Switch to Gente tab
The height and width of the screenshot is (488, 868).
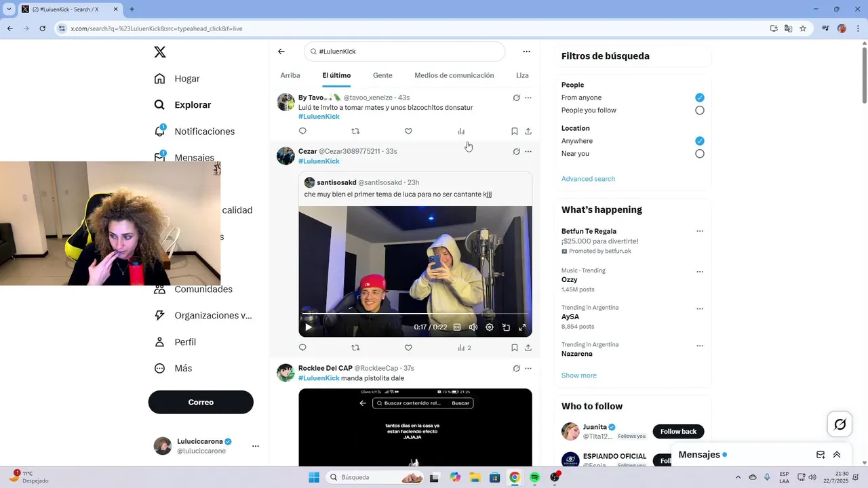coord(382,75)
